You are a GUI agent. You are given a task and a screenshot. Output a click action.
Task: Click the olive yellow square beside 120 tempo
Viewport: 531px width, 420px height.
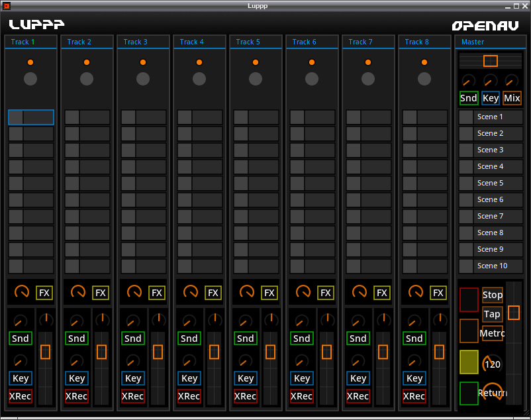(x=469, y=362)
